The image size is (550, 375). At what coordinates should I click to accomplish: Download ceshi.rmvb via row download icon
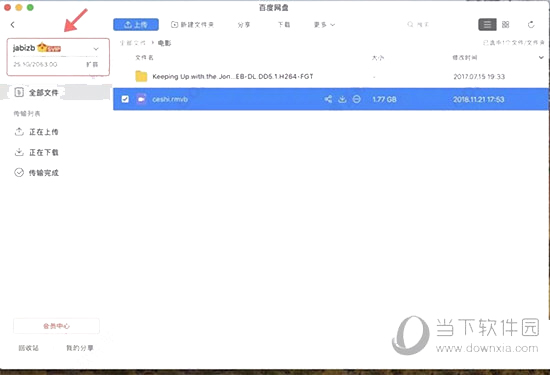click(342, 99)
